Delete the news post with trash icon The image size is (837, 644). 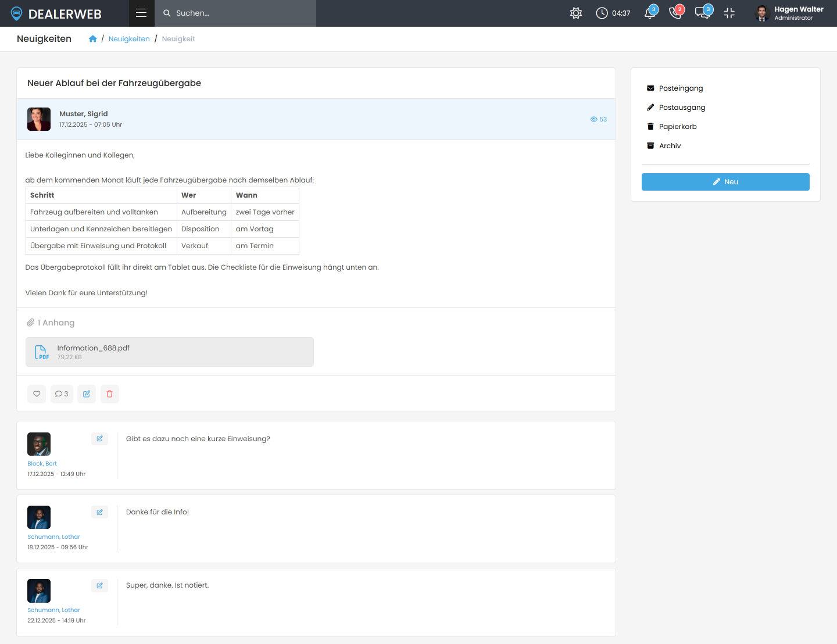[x=110, y=394]
